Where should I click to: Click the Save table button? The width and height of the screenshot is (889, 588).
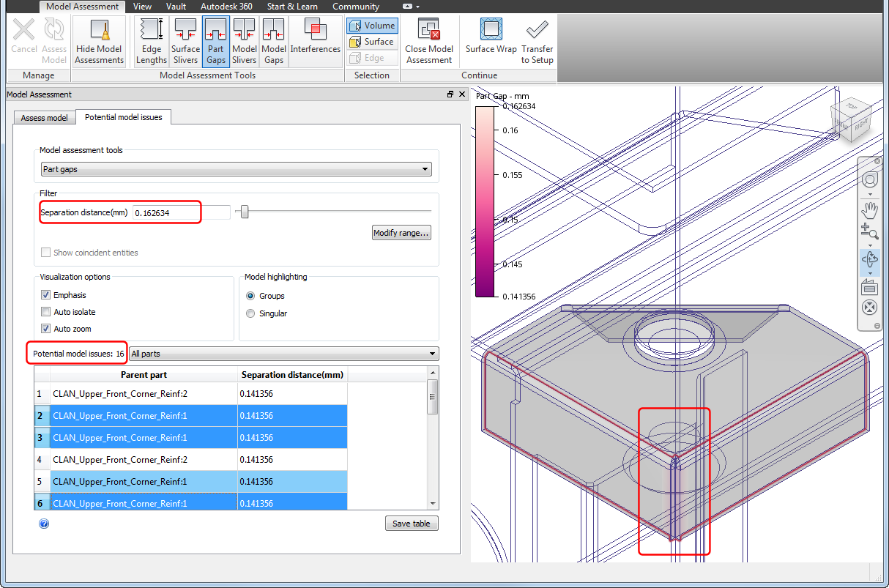pos(412,524)
